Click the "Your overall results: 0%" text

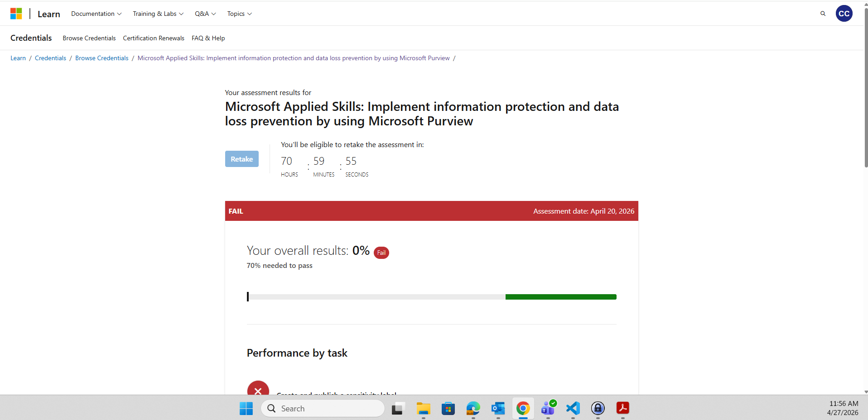(308, 251)
